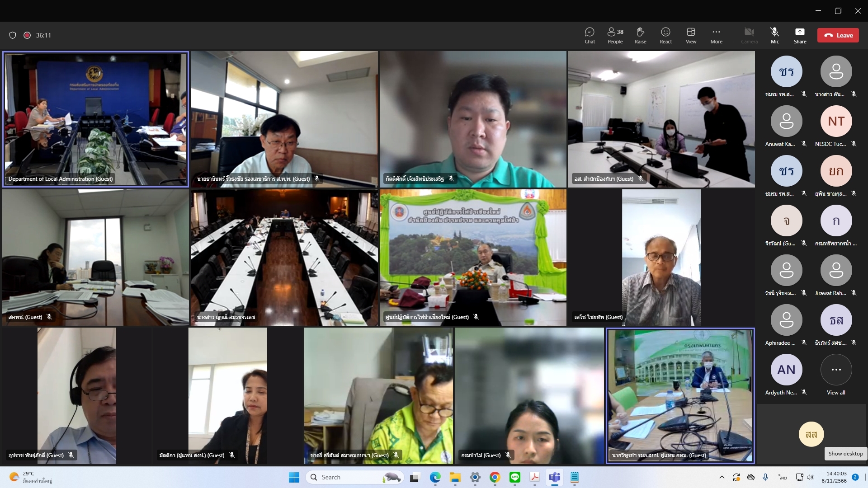The height and width of the screenshot is (488, 868).
Task: Raise your hand in meeting
Action: [x=640, y=35]
